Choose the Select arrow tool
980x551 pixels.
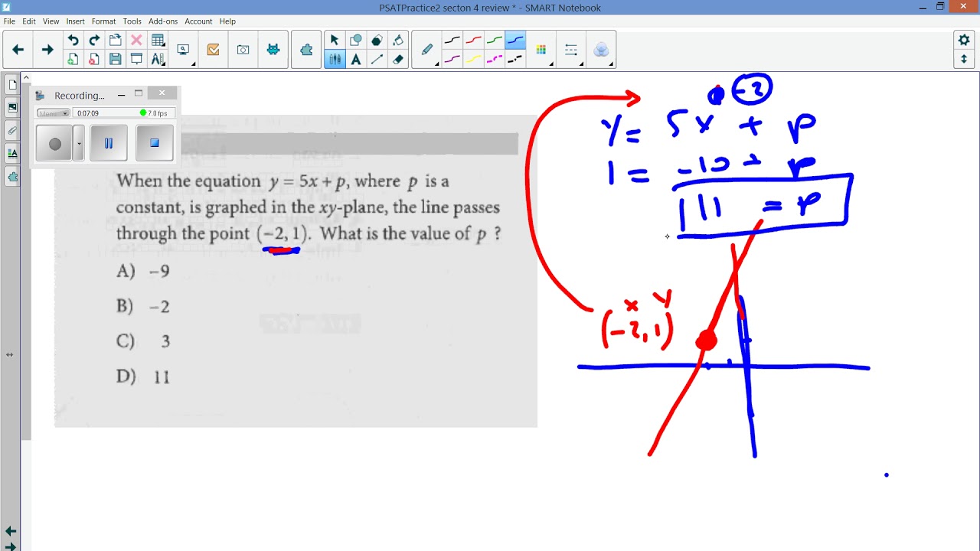[x=334, y=41]
